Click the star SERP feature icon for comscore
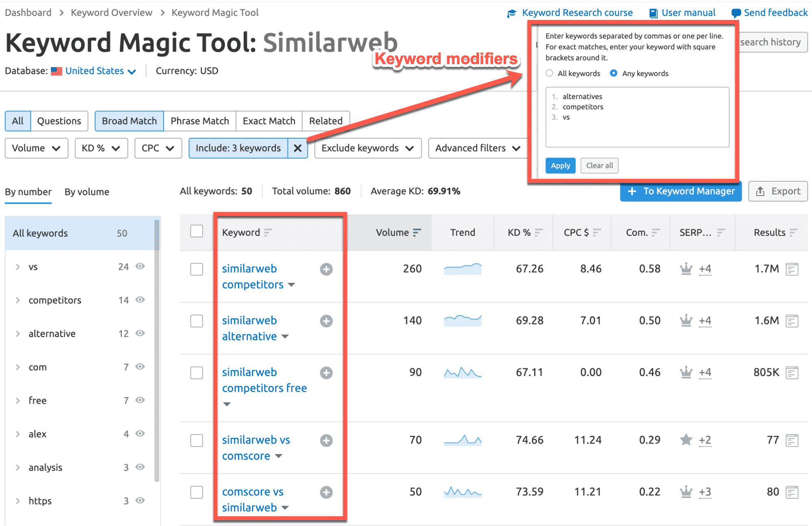The image size is (812, 526). pyautogui.click(x=686, y=440)
